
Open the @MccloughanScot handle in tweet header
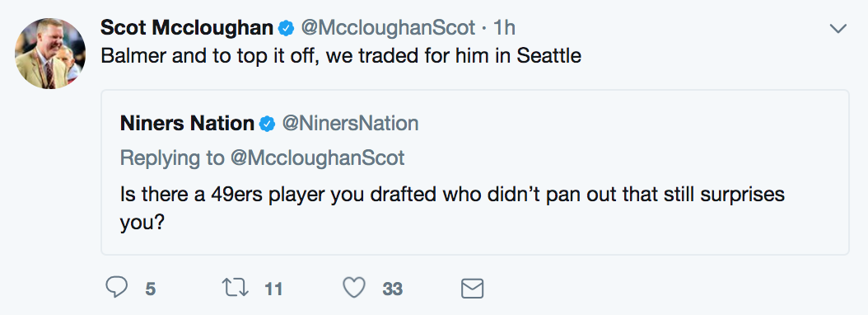(x=388, y=28)
